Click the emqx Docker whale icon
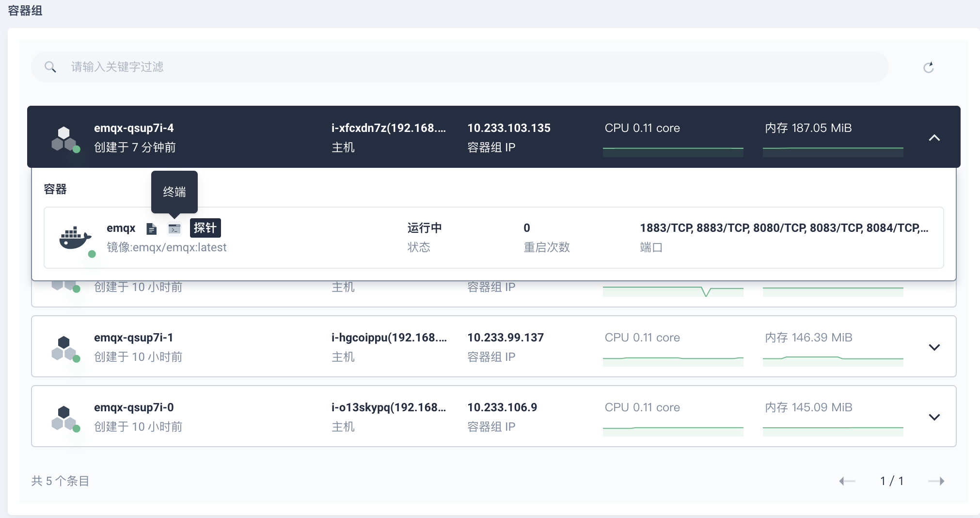Image resolution: width=980 pixels, height=518 pixels. point(76,239)
